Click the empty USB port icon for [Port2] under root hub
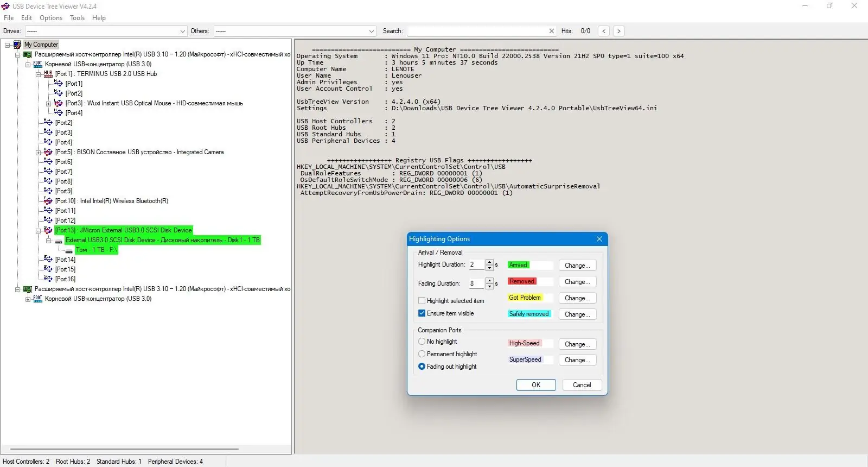 [48, 123]
